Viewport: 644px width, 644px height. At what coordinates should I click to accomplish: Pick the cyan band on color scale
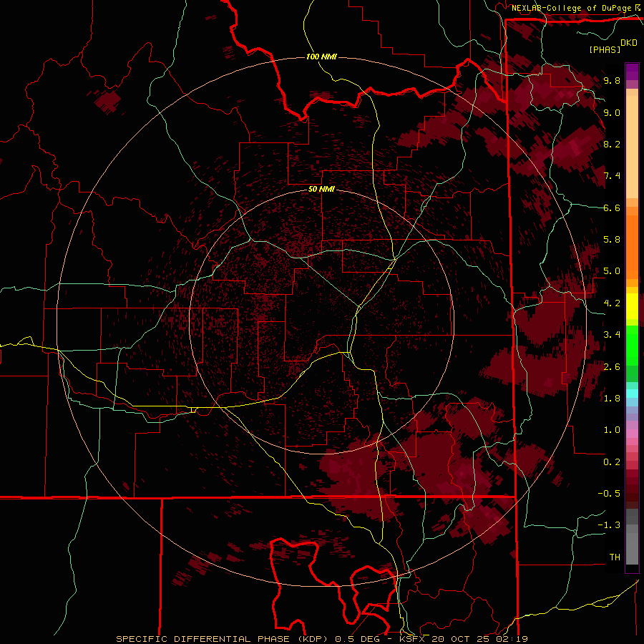coord(632,394)
